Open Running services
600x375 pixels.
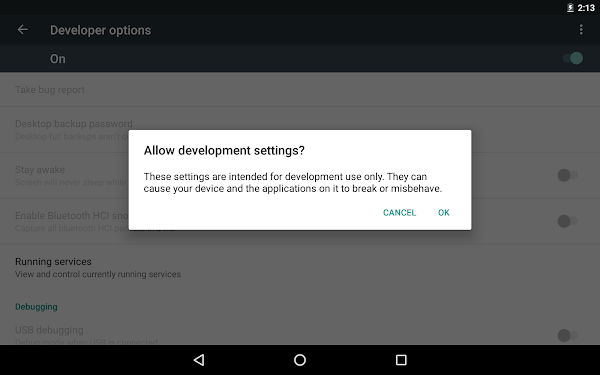[x=300, y=267]
